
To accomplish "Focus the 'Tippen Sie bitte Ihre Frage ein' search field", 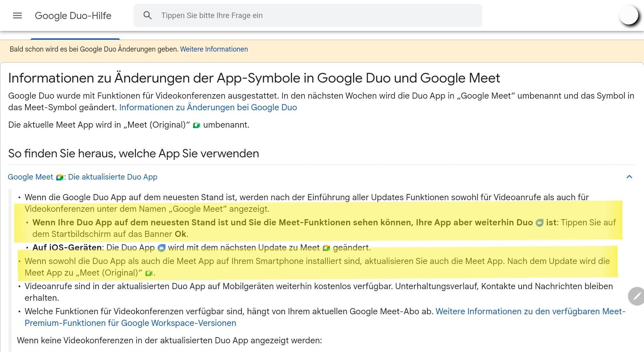I will (308, 15).
